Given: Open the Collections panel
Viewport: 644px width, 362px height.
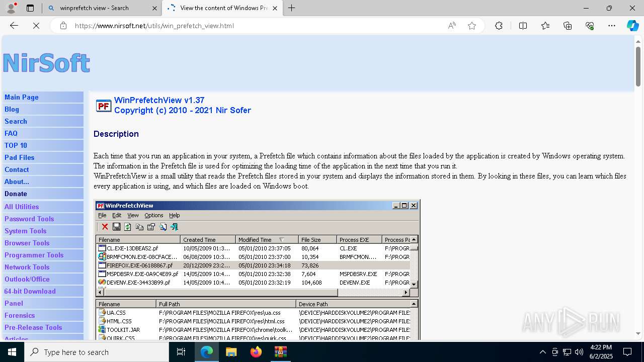Looking at the screenshot, I should 568,26.
